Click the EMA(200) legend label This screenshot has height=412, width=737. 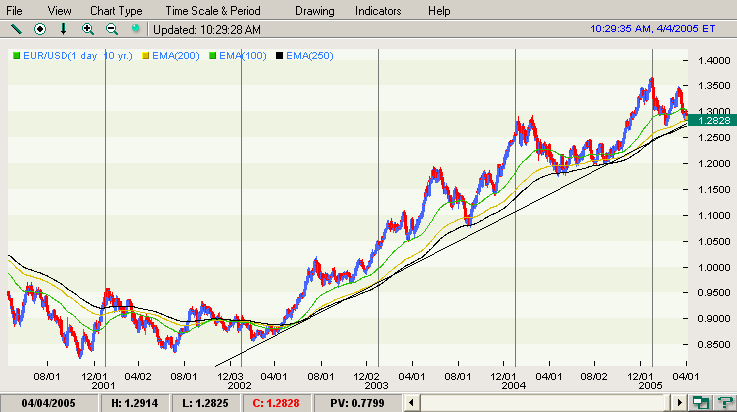175,54
